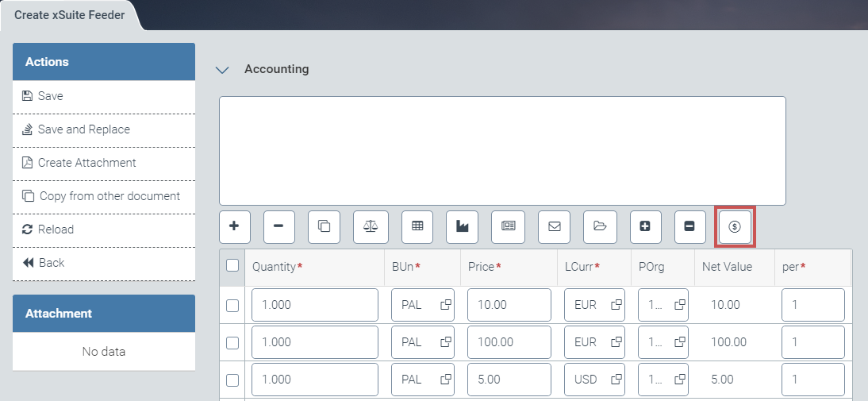The height and width of the screenshot is (401, 868).
Task: Click the plus add-row toolbar icon
Action: [x=234, y=226]
